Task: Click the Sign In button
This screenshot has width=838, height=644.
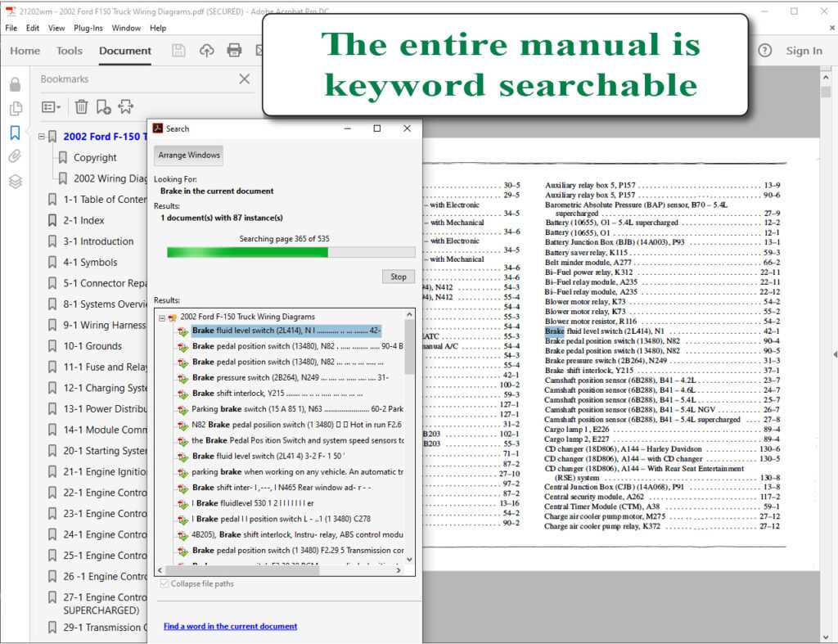Action: pyautogui.click(x=804, y=51)
